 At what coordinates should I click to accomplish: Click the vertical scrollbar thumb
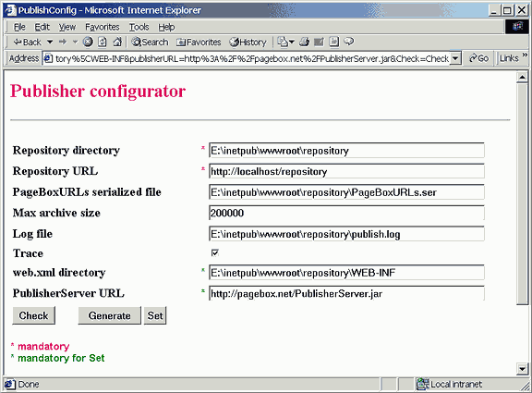pyautogui.click(x=522, y=194)
